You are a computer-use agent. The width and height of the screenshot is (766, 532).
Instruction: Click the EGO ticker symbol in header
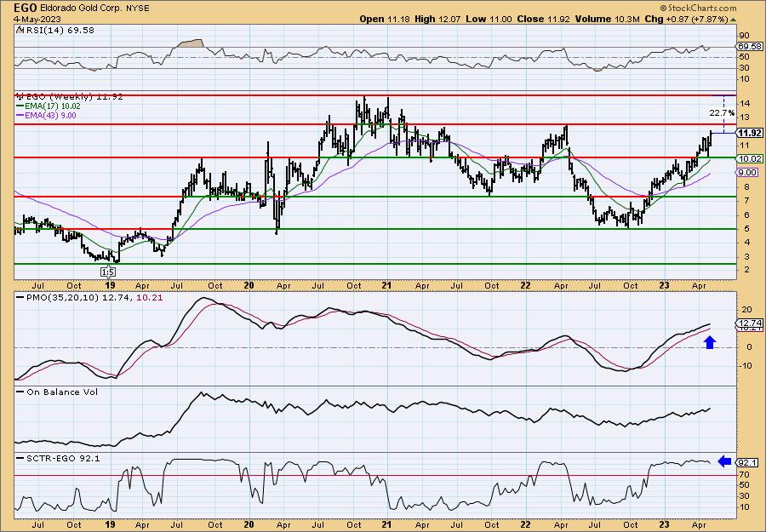[x=26, y=8]
